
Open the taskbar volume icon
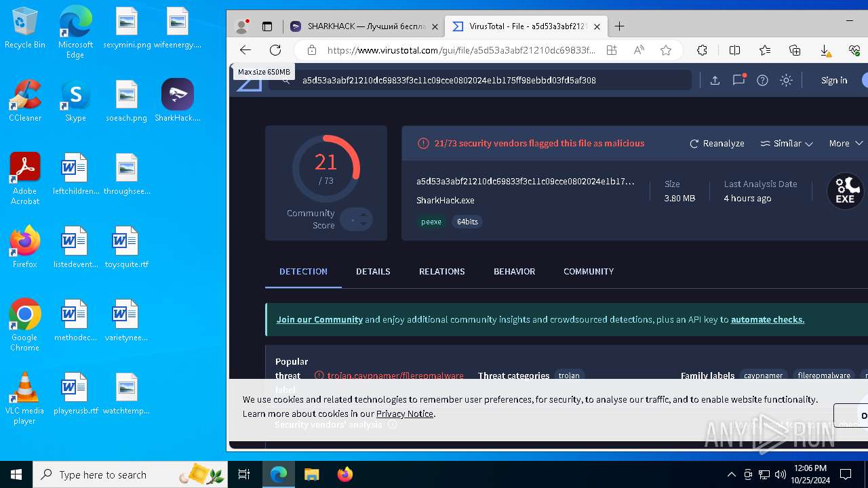[781, 474]
